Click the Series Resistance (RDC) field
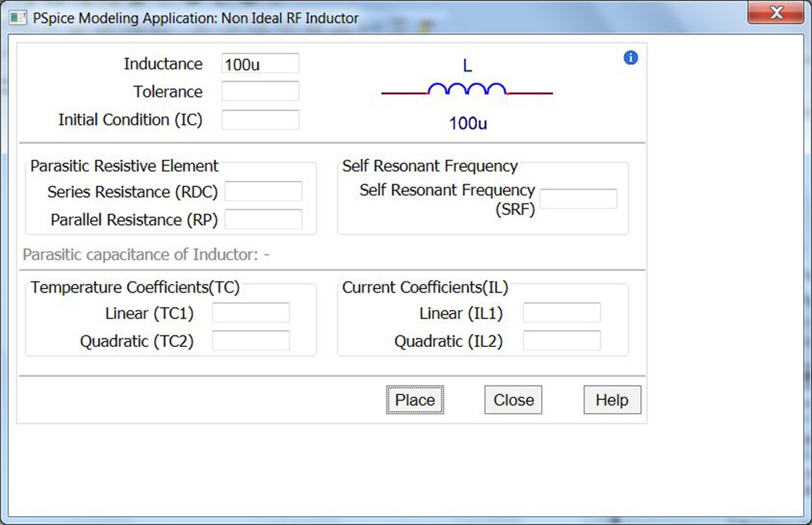Image resolution: width=812 pixels, height=525 pixels. click(263, 191)
